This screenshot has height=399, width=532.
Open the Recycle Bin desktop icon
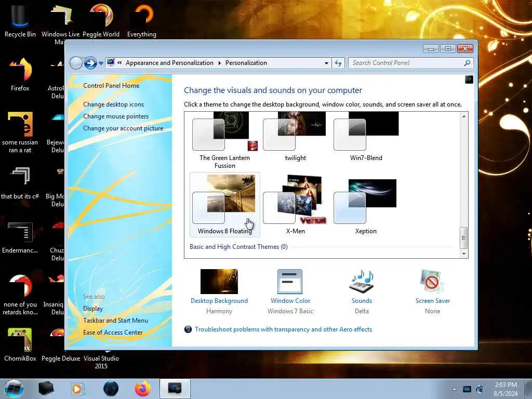tap(20, 20)
